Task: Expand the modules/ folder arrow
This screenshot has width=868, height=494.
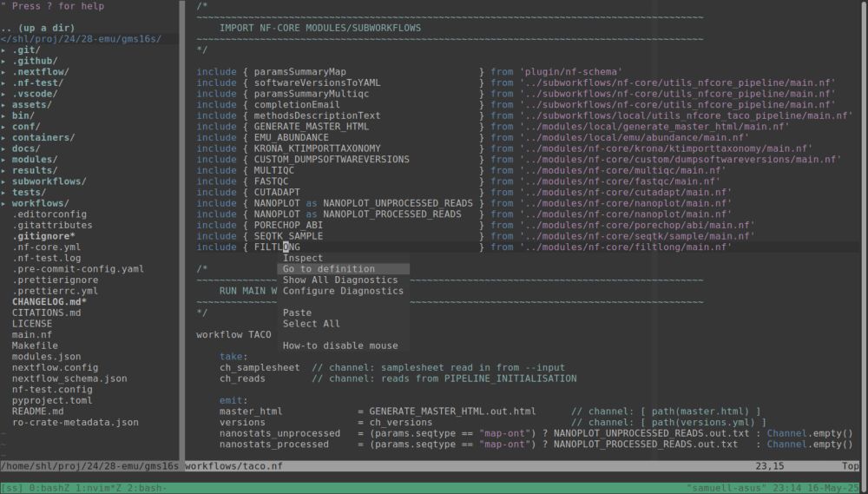Action: (x=3, y=160)
